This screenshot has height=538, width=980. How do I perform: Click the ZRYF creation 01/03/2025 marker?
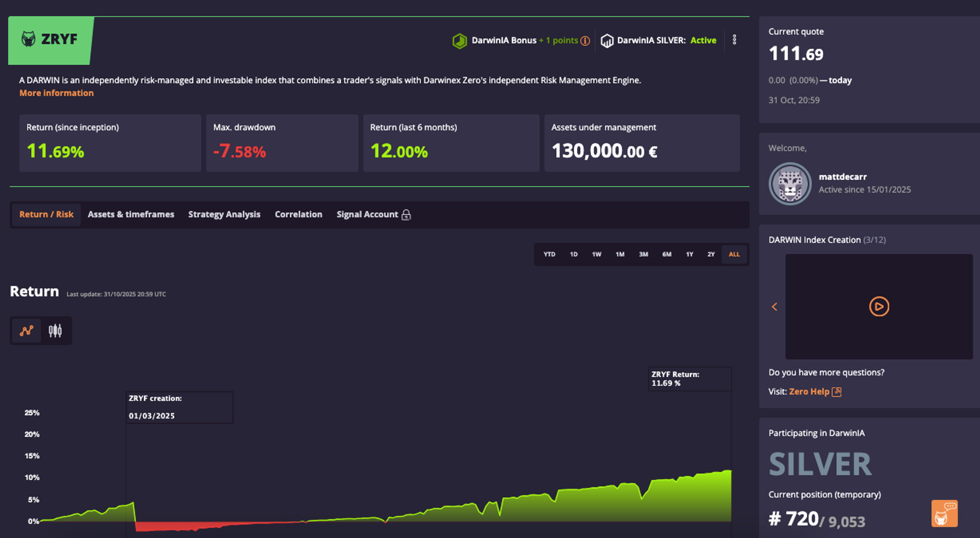[180, 407]
